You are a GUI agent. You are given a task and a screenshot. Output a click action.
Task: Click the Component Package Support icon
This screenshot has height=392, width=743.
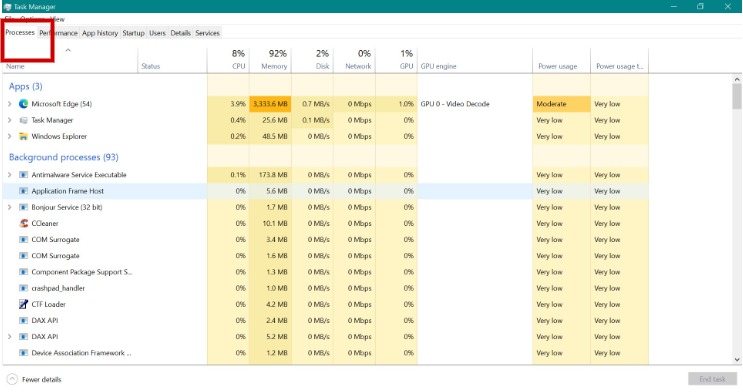[23, 272]
